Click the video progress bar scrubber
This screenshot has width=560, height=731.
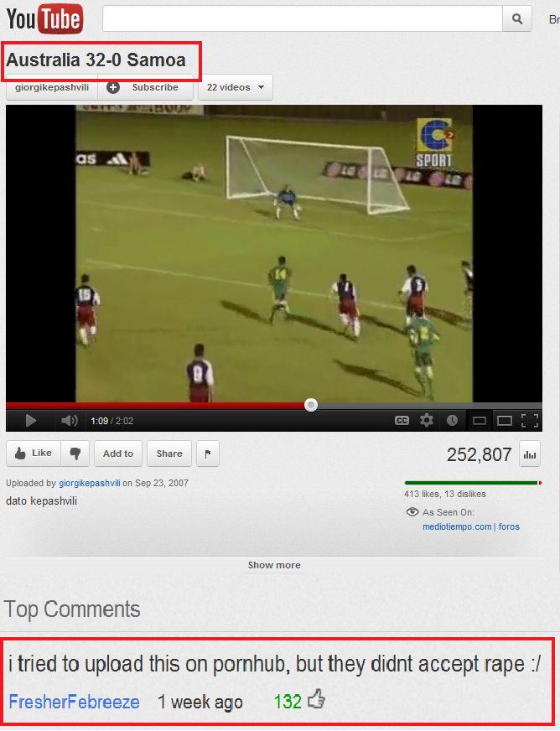point(311,405)
